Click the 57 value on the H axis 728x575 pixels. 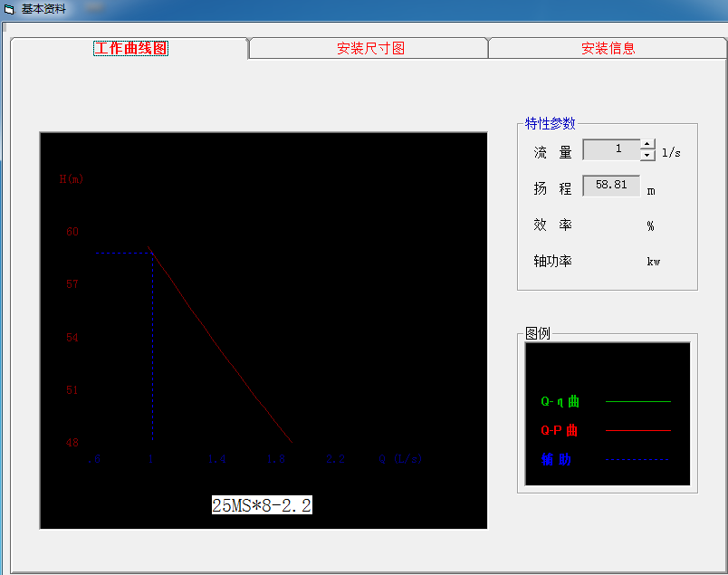click(x=72, y=283)
